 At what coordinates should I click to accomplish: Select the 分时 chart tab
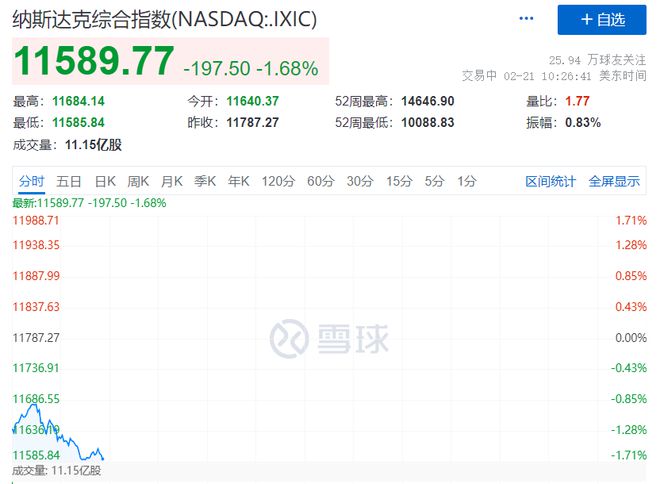click(x=31, y=181)
